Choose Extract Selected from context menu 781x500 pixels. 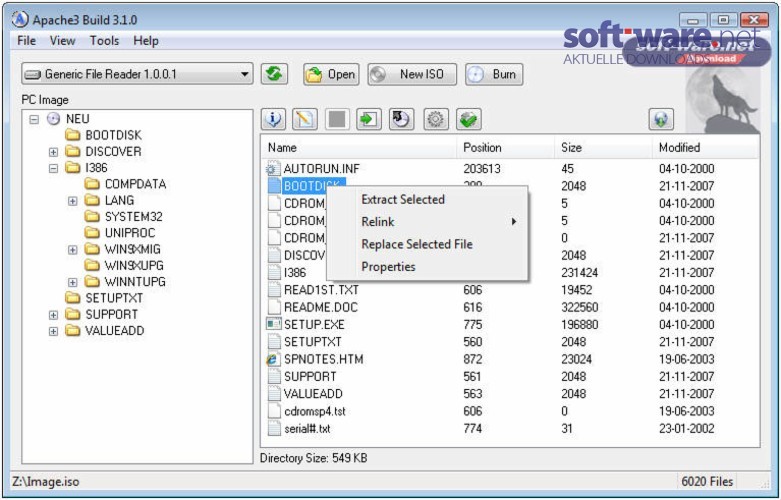pyautogui.click(x=403, y=199)
